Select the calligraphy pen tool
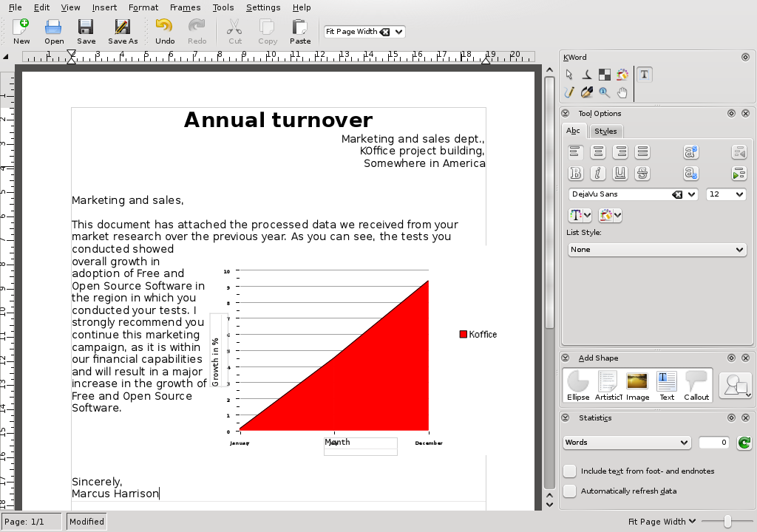Screen dimensions: 757x532 click(586, 92)
